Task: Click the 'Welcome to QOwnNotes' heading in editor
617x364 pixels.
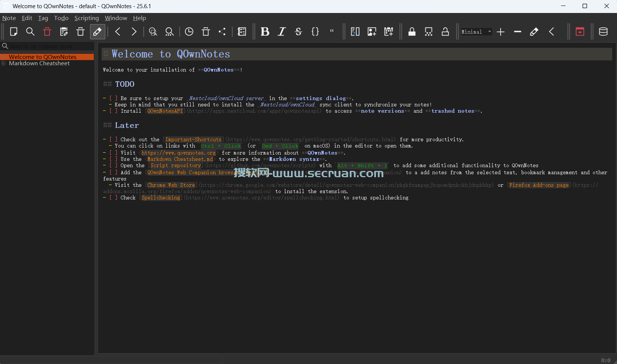Action: [x=171, y=54]
